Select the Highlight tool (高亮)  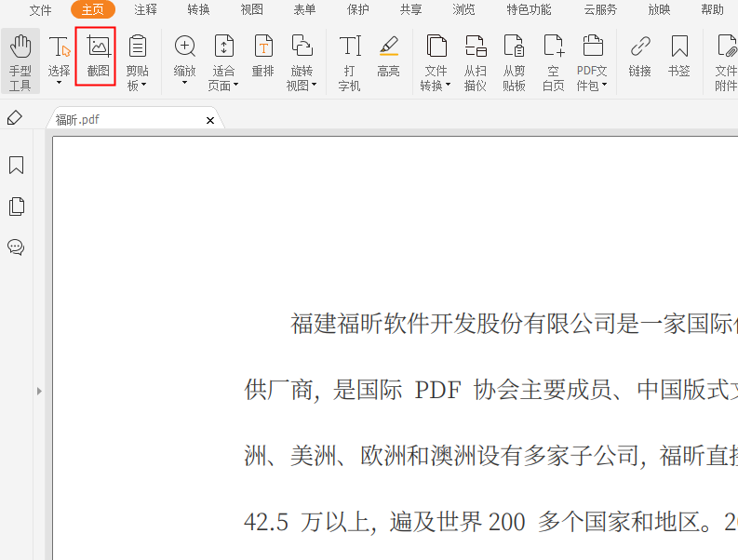(x=388, y=56)
